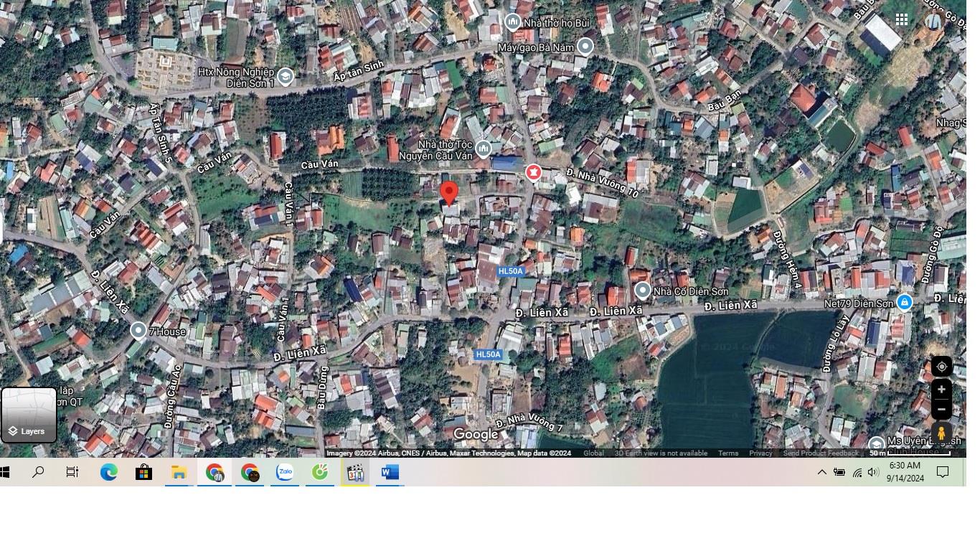This screenshot has height=551, width=980.
Task: Zoom in on the map
Action: coord(941,390)
